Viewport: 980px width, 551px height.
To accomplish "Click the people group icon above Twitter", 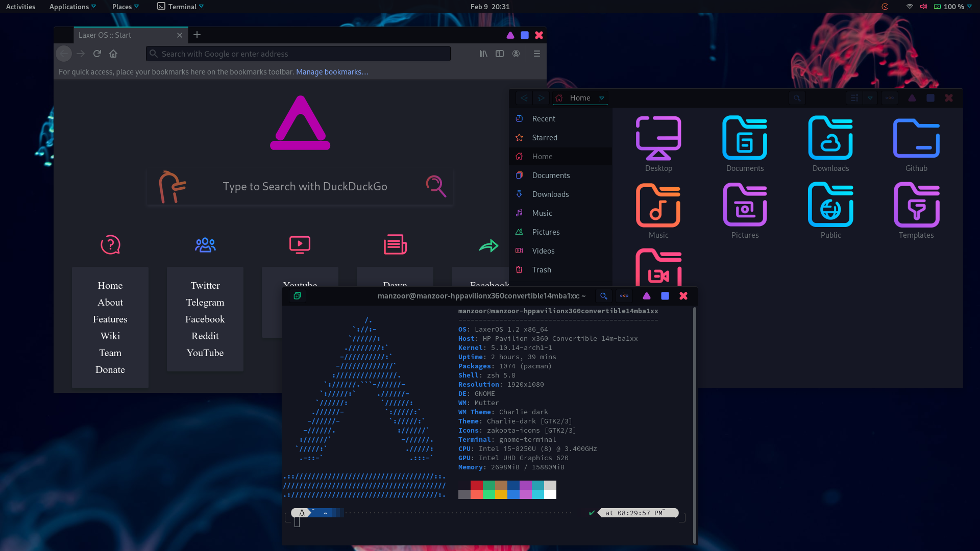I will (x=205, y=245).
